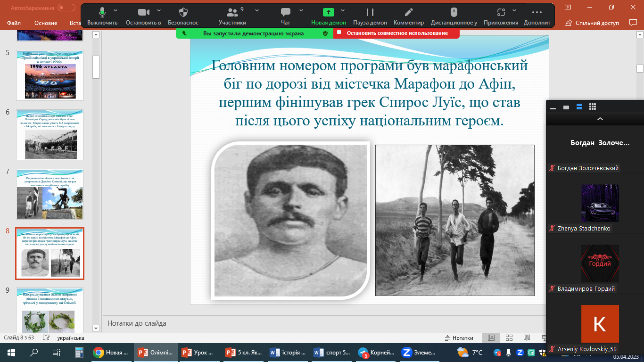The width and height of the screenshot is (644, 362).
Task: Start Новая демонстрация screen share
Action: tap(329, 16)
